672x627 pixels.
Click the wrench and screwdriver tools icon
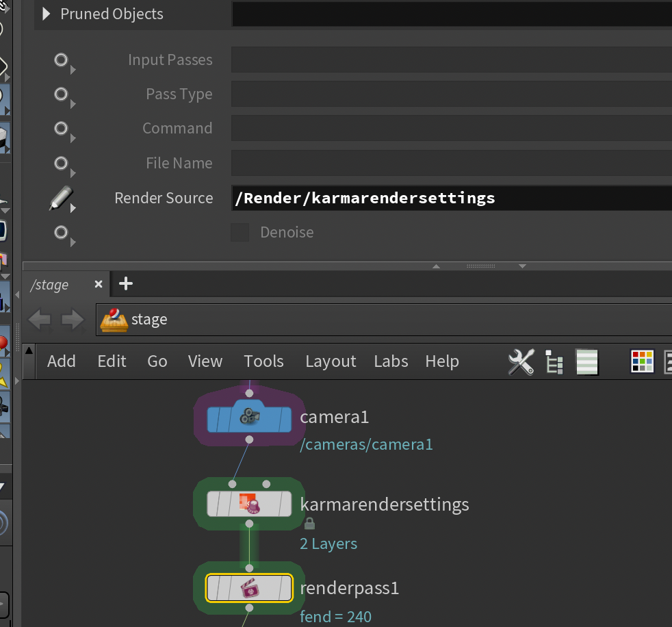521,362
